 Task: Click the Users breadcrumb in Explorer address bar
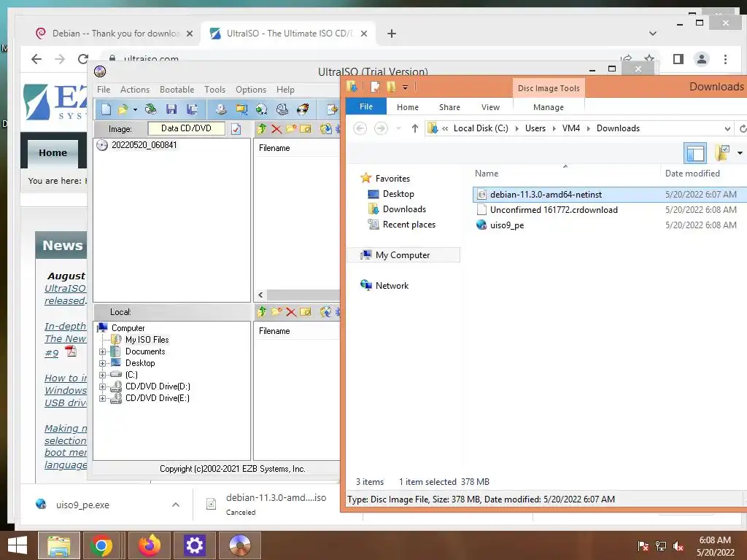(535, 128)
